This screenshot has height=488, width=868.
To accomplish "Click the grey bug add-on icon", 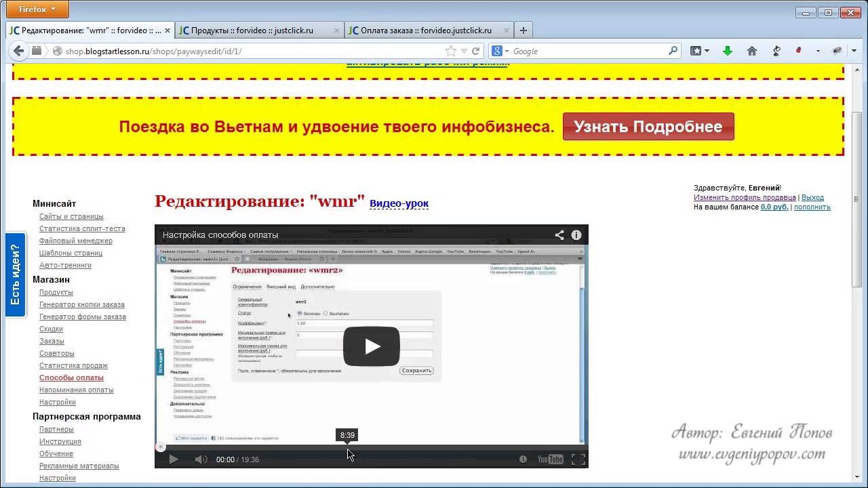I will (837, 51).
